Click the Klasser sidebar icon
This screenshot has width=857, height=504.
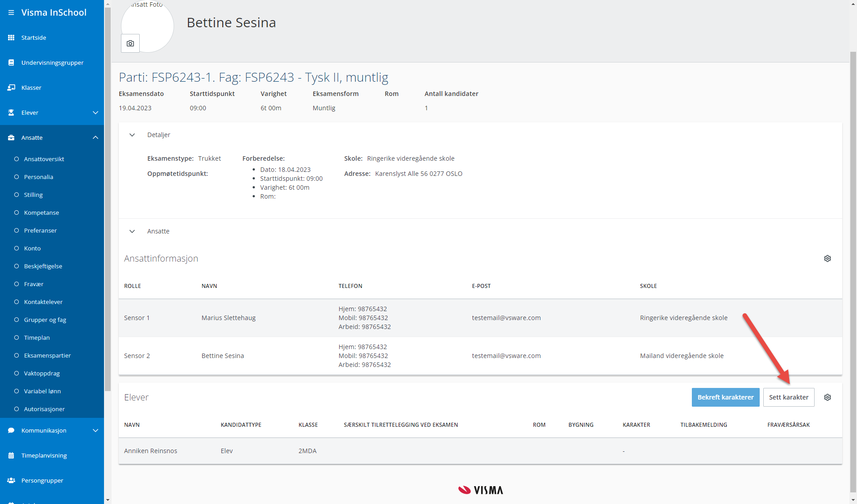(11, 87)
